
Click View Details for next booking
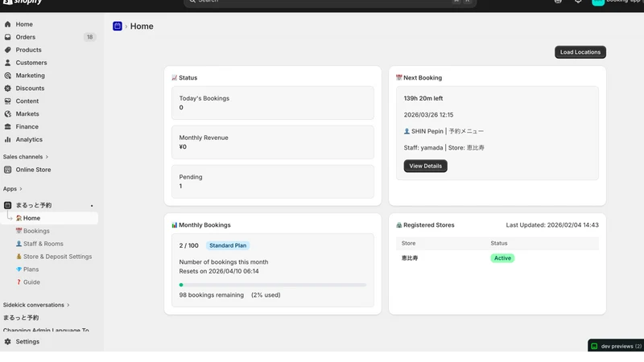[x=426, y=166]
